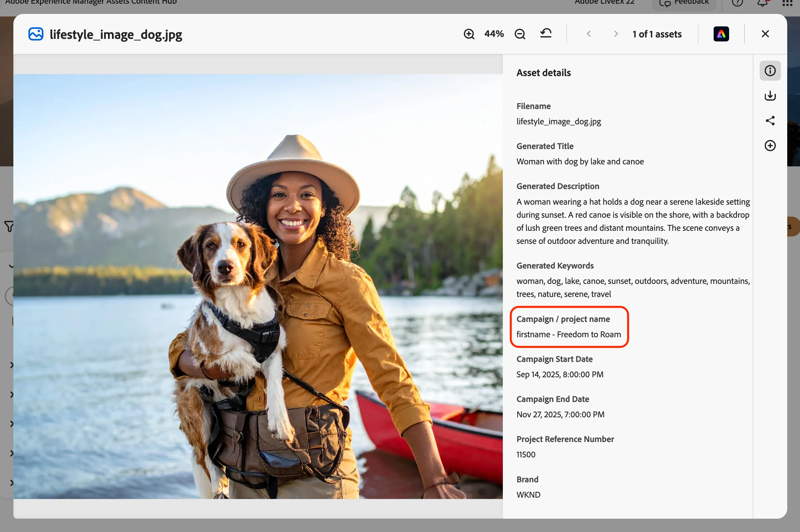
Task: Click the 44% zoom percentage
Action: tap(494, 34)
